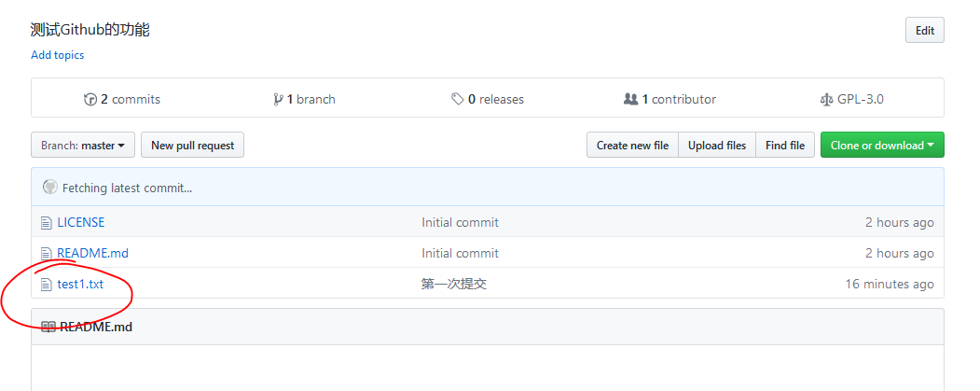Click 2 hours ago on LICENSE row
Screen dimensions: 980x391
click(900, 222)
